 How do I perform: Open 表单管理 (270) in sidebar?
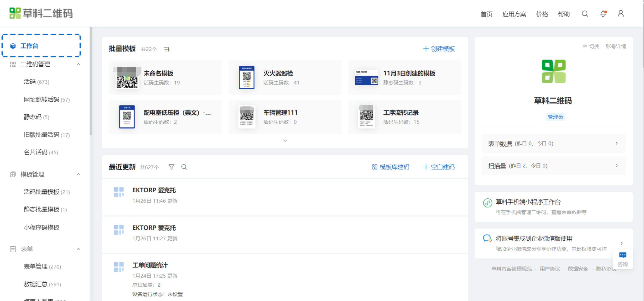[42, 267]
